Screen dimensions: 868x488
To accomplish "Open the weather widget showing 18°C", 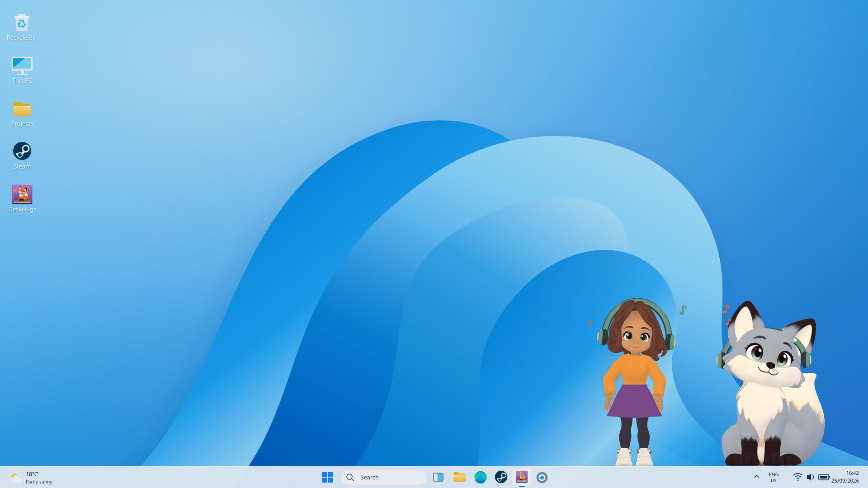I will [x=32, y=478].
